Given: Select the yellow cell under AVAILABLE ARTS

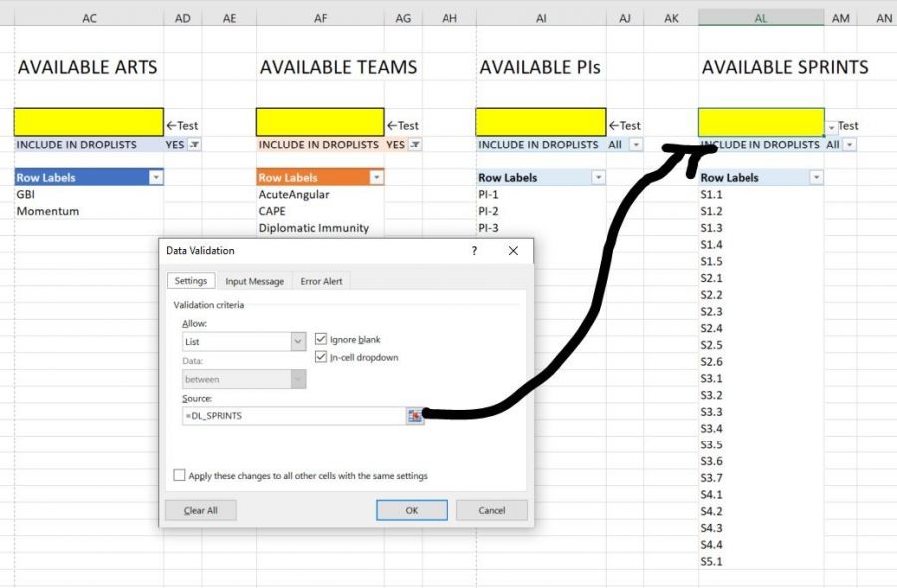Looking at the screenshot, I should (x=90, y=122).
